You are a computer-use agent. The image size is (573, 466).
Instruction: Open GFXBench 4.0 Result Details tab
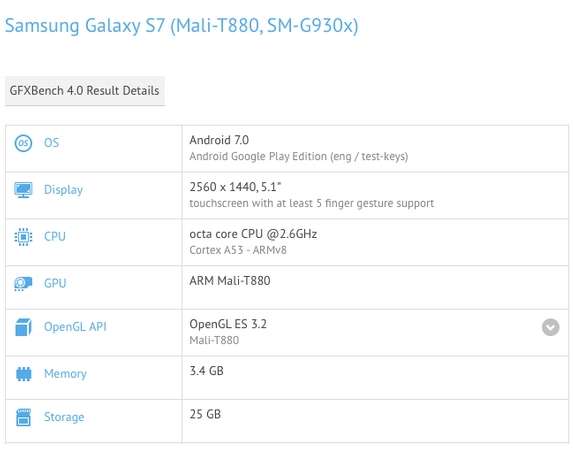point(84,91)
